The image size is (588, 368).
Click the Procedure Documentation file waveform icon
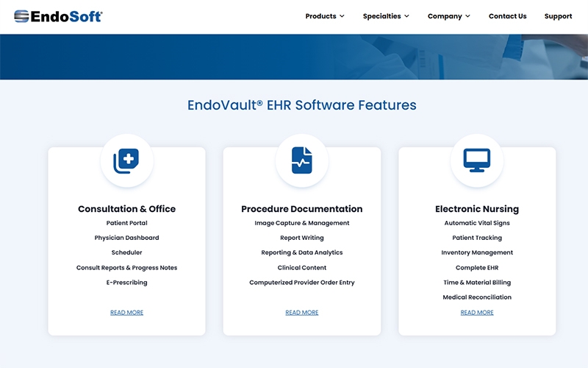[x=302, y=160]
